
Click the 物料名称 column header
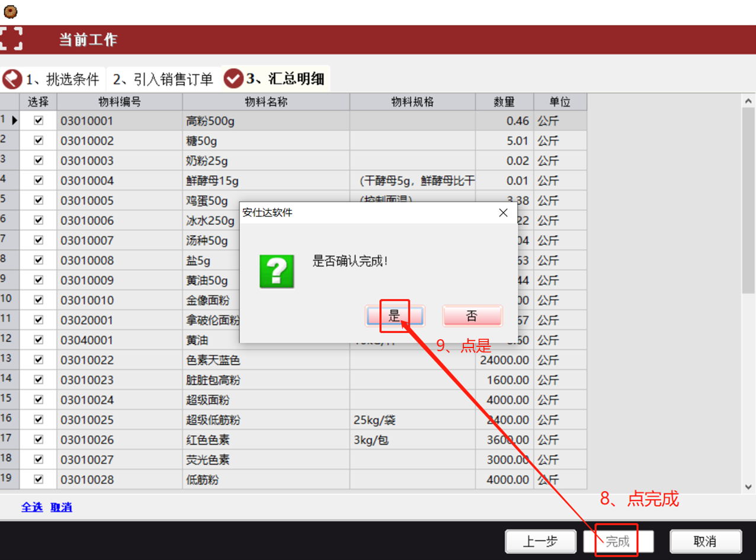pos(266,101)
